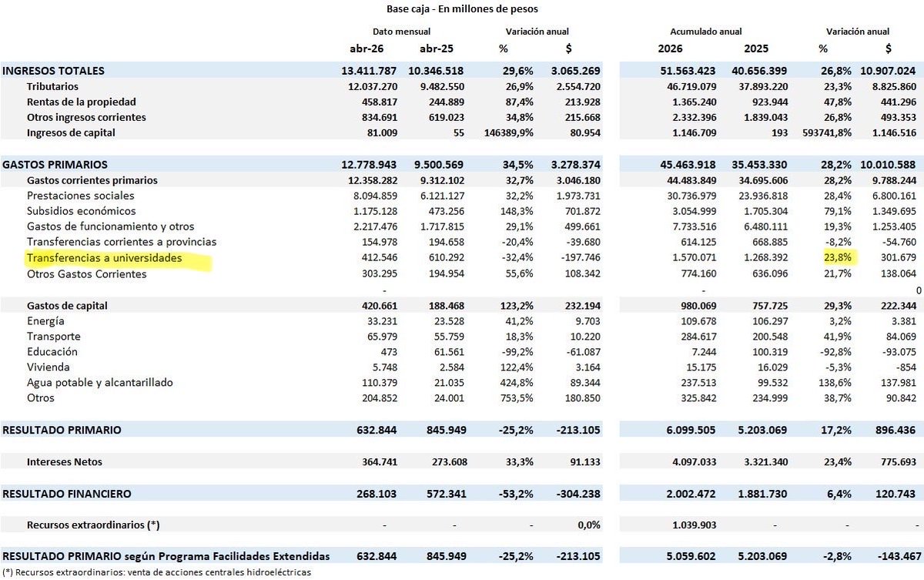Click the Rentas de la propiedad label
Image resolution: width=924 pixels, height=580 pixels.
point(81,102)
